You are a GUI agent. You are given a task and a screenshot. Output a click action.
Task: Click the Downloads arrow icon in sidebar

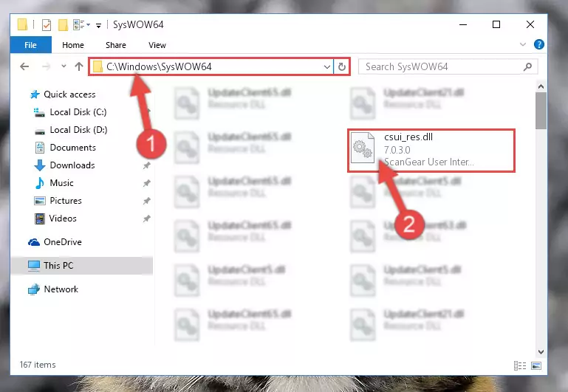[x=39, y=165]
